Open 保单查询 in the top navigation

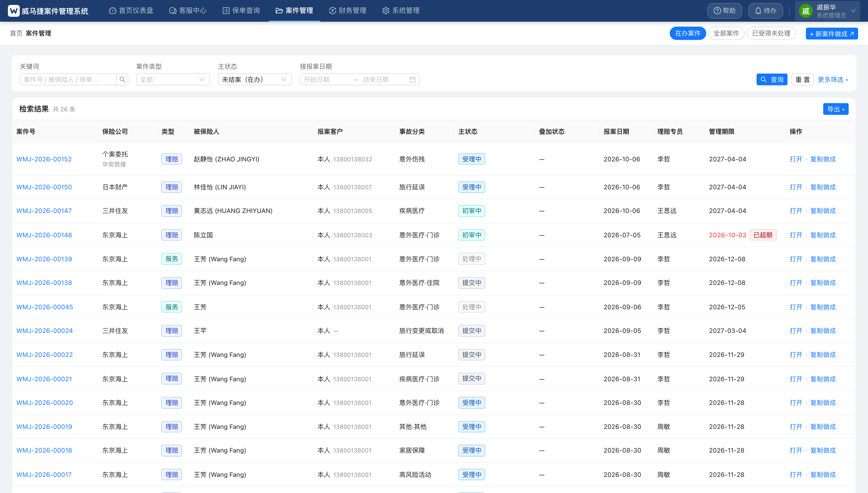(x=241, y=11)
